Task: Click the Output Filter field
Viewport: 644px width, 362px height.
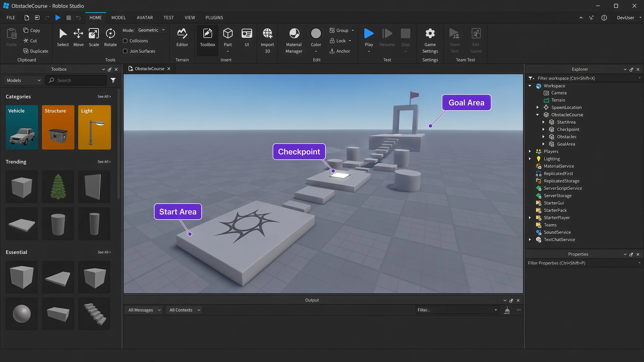Action: click(x=457, y=310)
